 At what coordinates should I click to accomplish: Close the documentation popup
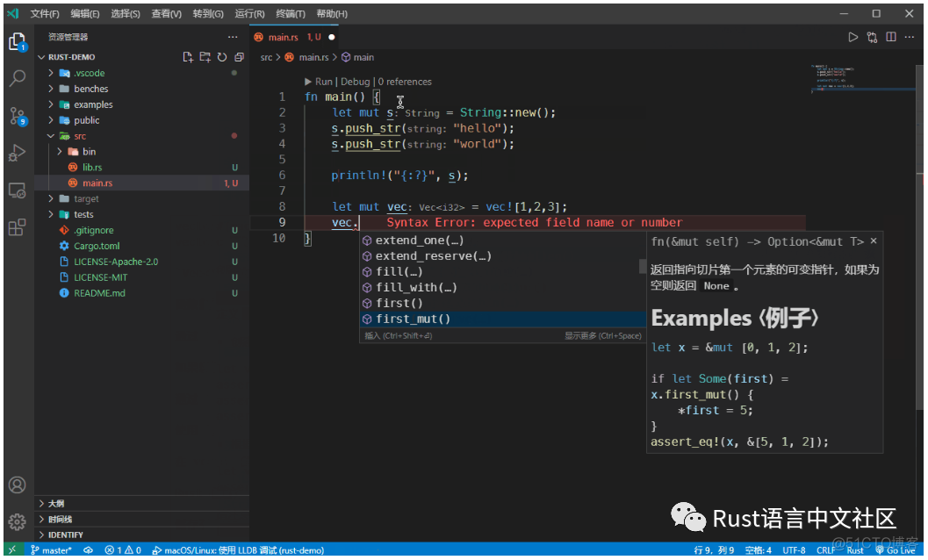(874, 241)
